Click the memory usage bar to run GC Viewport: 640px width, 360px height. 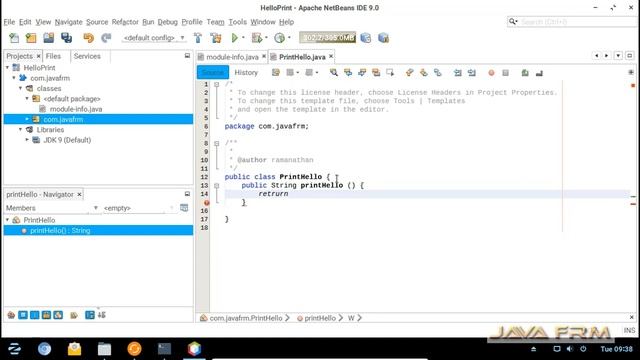coord(327,38)
